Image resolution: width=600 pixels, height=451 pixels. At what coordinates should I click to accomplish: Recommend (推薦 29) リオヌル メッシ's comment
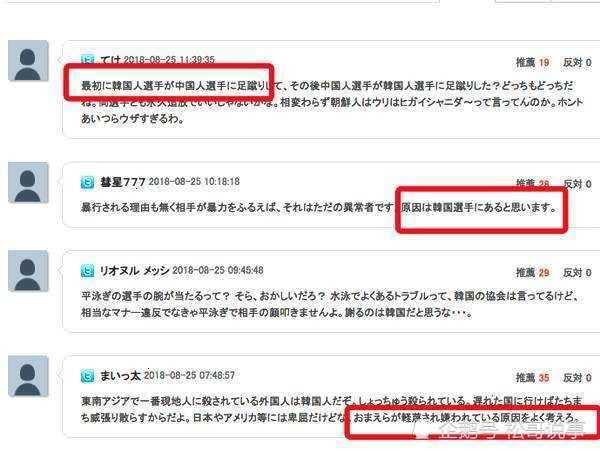pos(533,273)
